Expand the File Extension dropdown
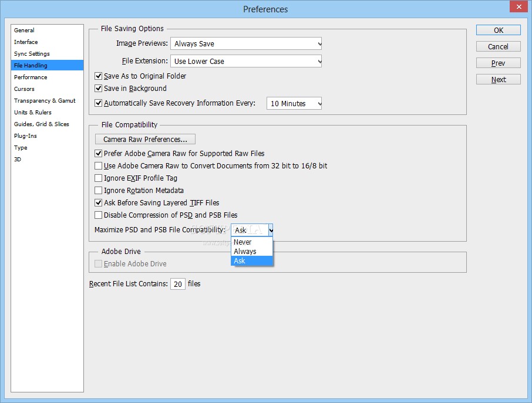 [246, 62]
